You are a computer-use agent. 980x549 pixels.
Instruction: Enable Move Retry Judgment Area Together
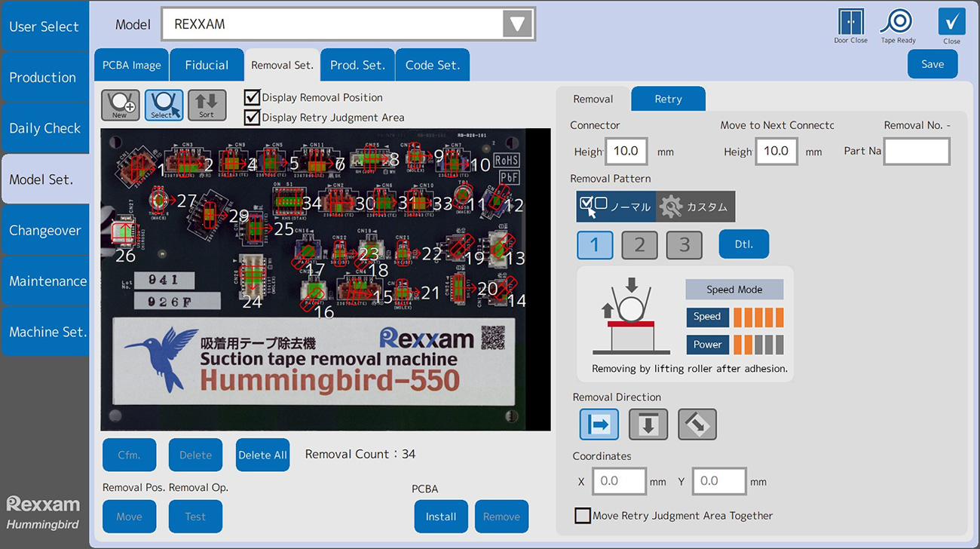(x=583, y=516)
